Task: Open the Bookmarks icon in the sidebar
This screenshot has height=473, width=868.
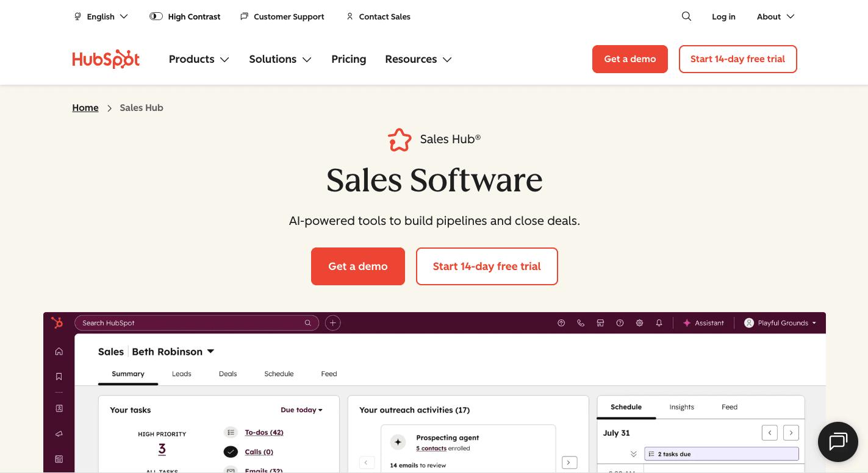Action: (59, 376)
